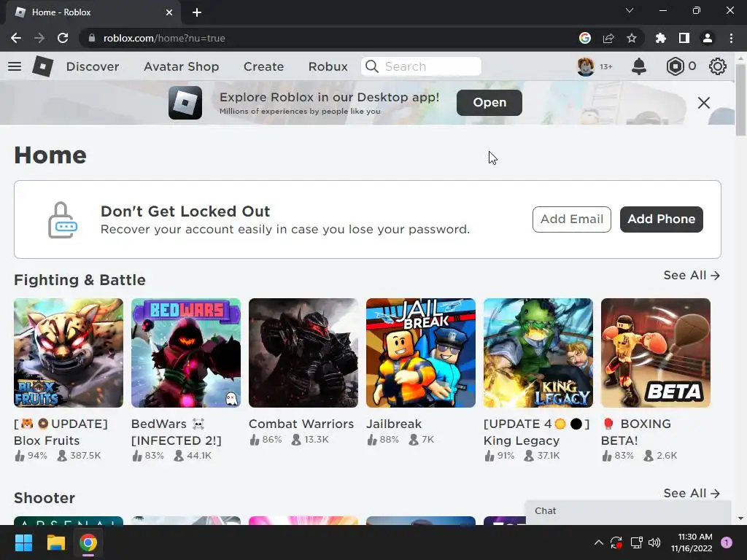Open File Explorer from the taskbar

(x=55, y=542)
